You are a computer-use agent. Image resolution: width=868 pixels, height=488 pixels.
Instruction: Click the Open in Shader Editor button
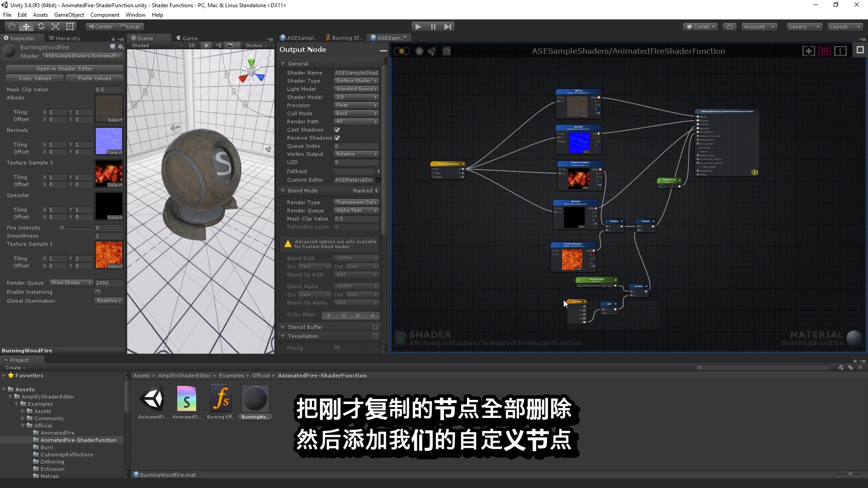tap(64, 68)
